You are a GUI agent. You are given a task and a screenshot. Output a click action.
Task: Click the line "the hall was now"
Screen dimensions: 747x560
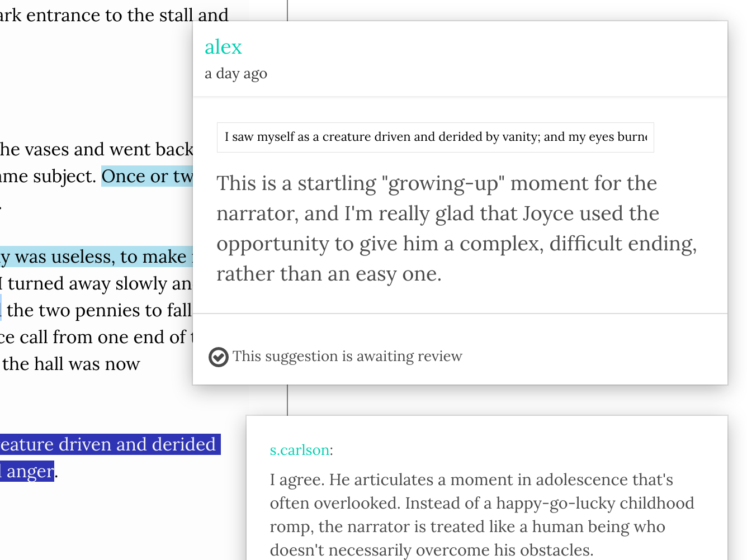(71, 364)
